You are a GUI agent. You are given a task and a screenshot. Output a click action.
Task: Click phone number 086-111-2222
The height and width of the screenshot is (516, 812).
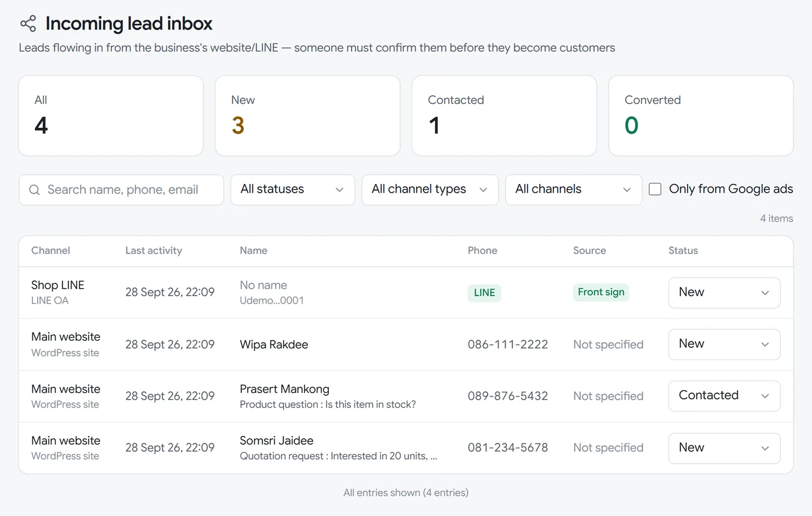tap(507, 345)
